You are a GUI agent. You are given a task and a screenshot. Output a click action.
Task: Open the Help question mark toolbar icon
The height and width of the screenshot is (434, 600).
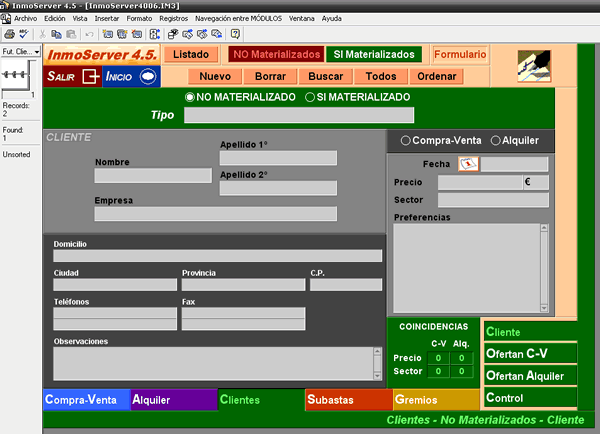[235, 34]
